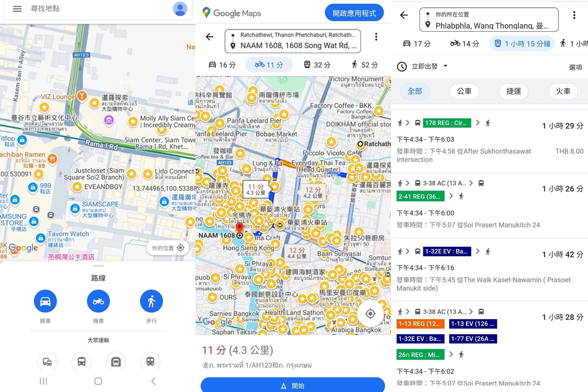Select car tab 17 分
This screenshot has width=588, height=392.
click(x=416, y=44)
